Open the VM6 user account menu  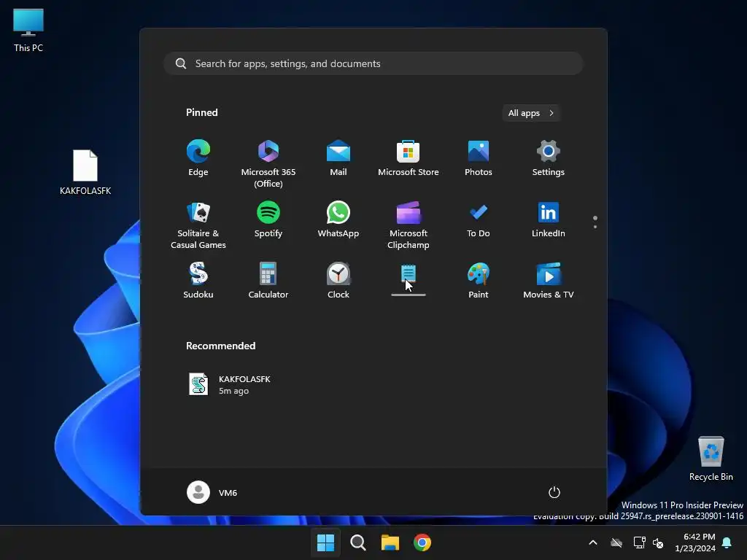pos(212,492)
